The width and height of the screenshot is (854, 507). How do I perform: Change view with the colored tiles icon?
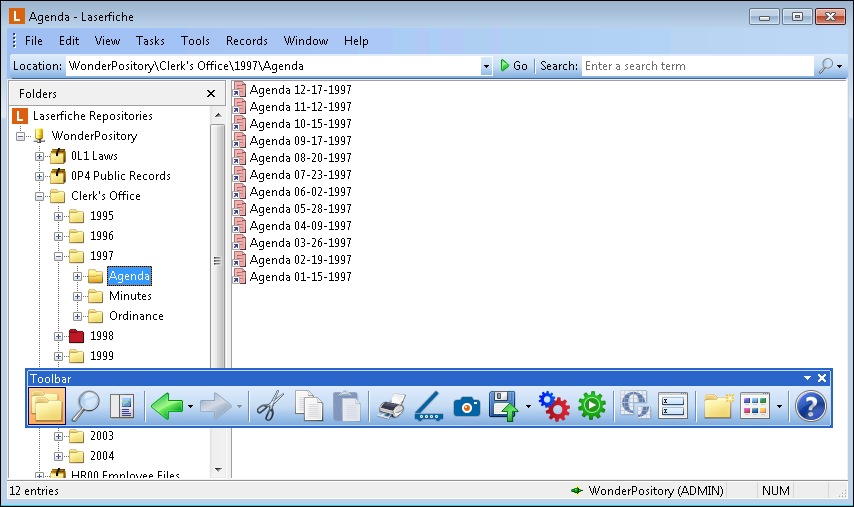(x=755, y=406)
